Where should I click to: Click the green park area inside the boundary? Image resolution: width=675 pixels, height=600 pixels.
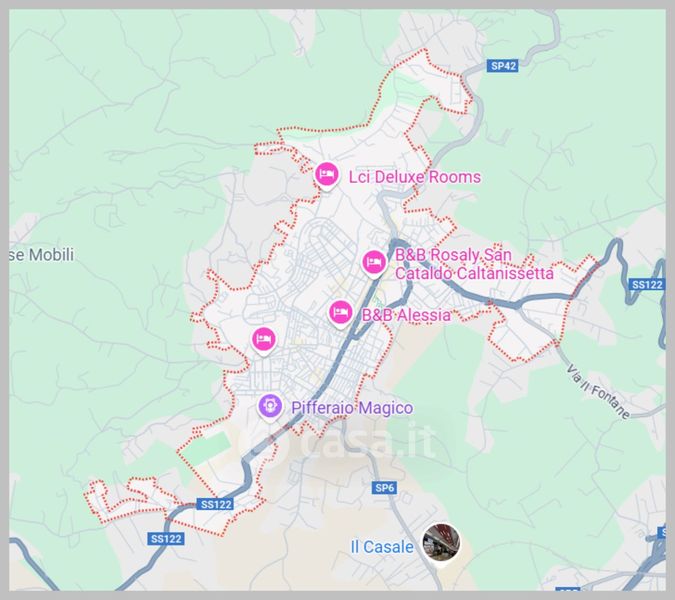click(x=207, y=448)
